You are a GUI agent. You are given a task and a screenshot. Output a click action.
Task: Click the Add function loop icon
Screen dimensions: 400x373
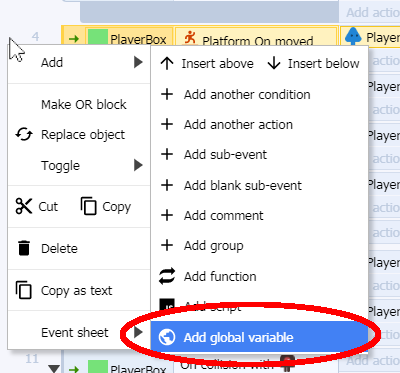pyautogui.click(x=167, y=276)
